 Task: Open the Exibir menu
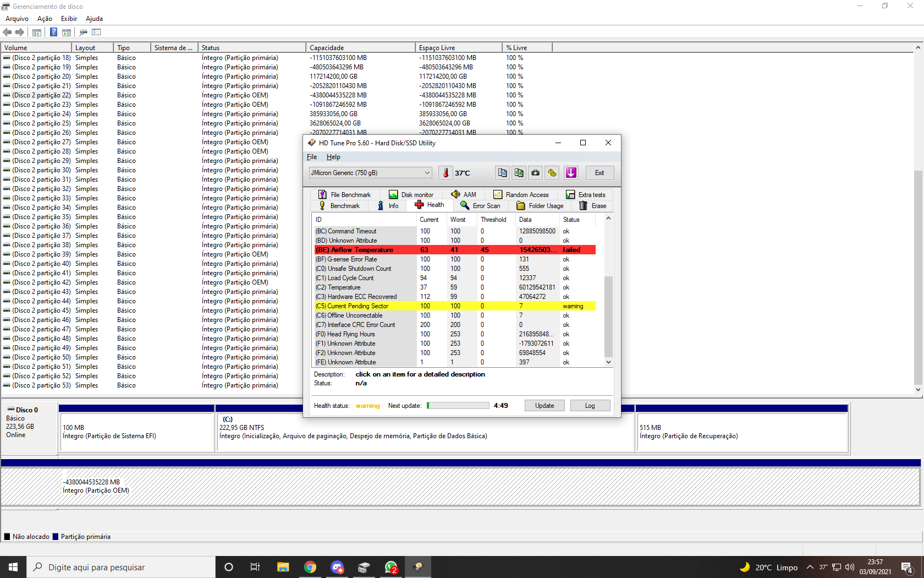[69, 19]
